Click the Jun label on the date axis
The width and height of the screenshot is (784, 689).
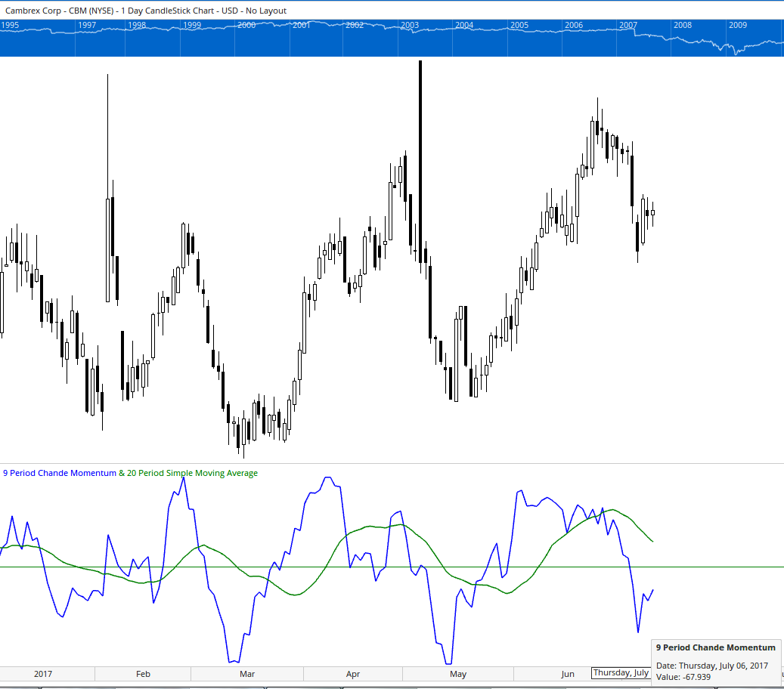pyautogui.click(x=568, y=674)
